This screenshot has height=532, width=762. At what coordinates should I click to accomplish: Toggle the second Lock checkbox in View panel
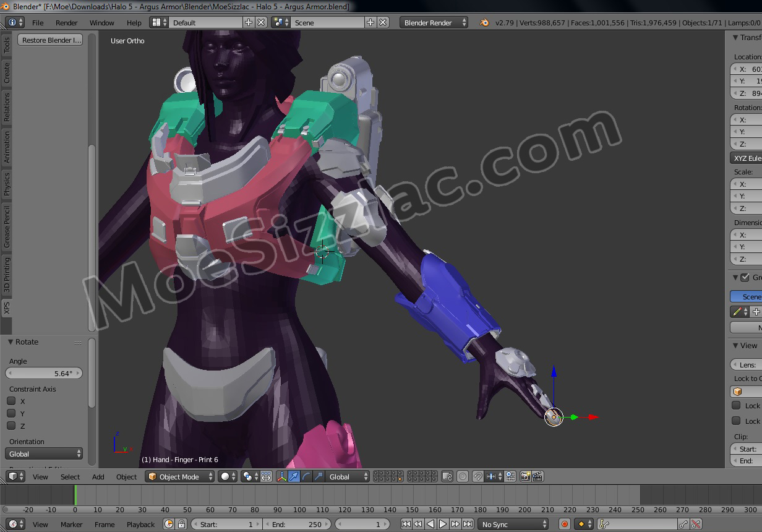point(736,421)
